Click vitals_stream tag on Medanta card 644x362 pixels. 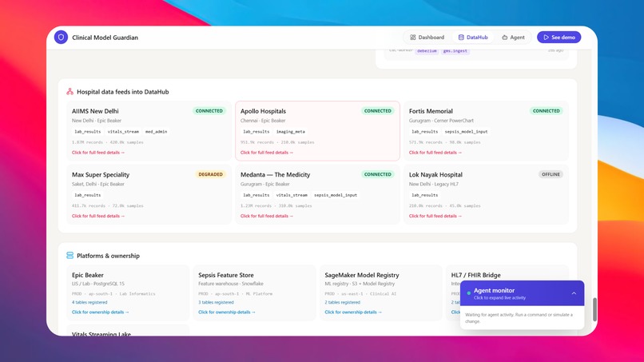(292, 195)
